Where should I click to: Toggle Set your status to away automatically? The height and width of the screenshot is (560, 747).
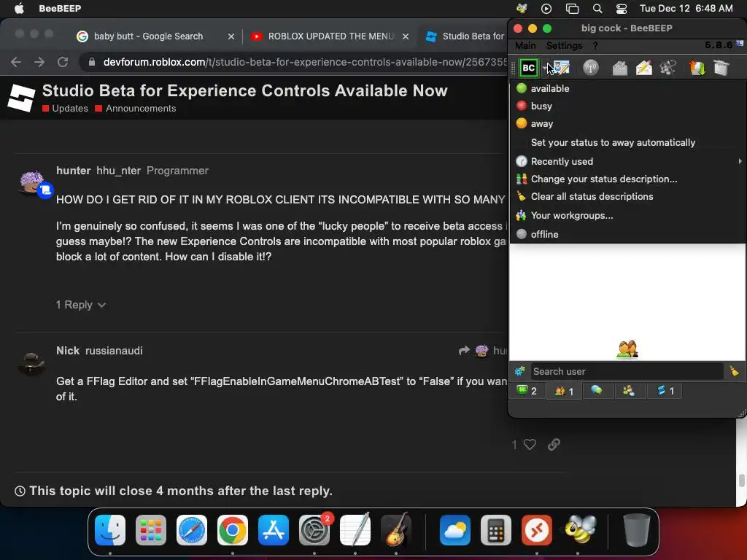(627, 142)
